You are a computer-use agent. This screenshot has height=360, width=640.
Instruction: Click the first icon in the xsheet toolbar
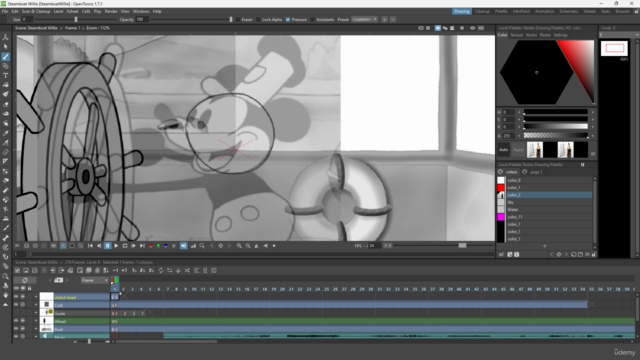click(x=17, y=271)
